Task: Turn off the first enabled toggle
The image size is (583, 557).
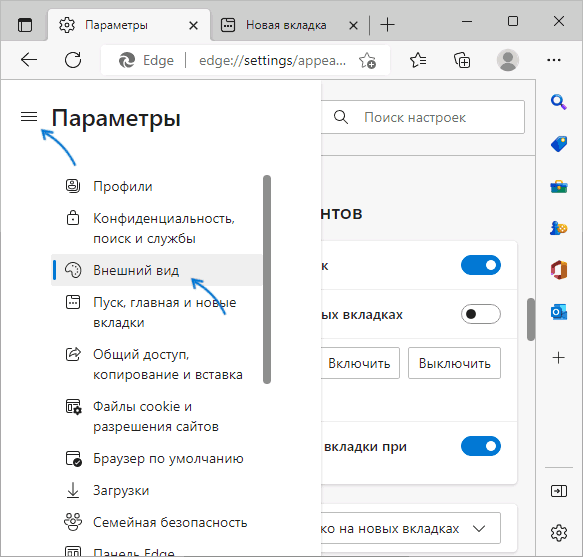Action: point(481,265)
